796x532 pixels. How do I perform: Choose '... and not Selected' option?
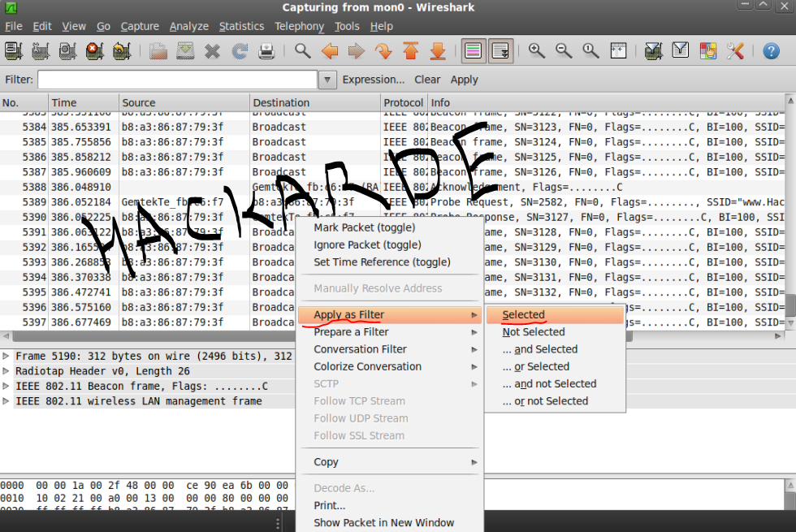(x=555, y=383)
